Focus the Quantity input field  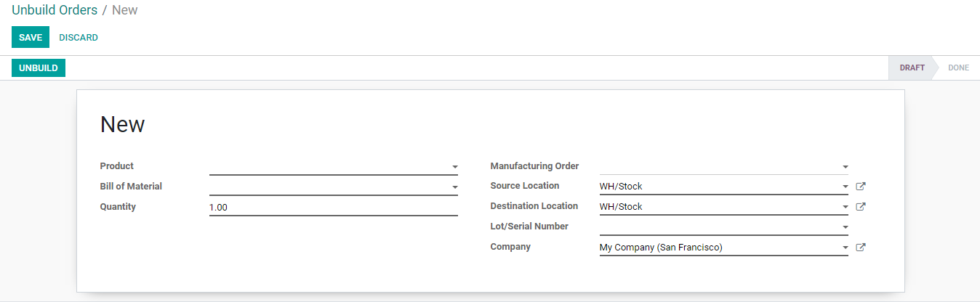click(334, 208)
